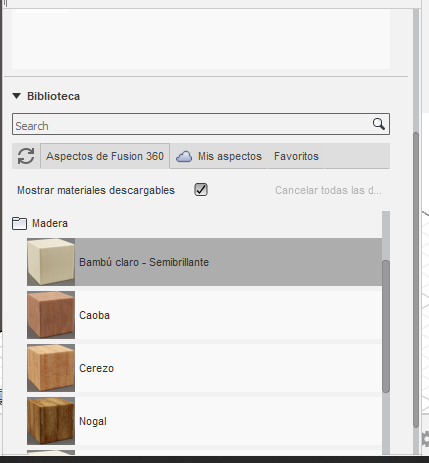Image resolution: width=429 pixels, height=463 pixels.
Task: Click the Nogal material name
Action: (x=93, y=421)
